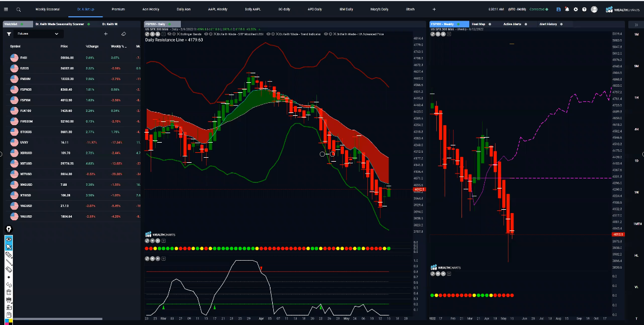This screenshot has height=325, width=644.
Task: Open the Active Alerts panel tab
Action: tap(512, 24)
